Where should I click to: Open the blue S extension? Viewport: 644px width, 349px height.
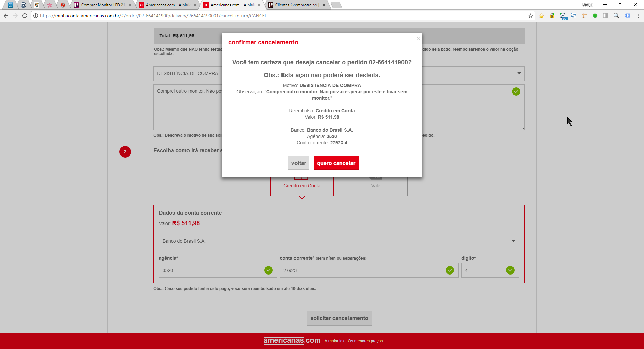coord(574,16)
